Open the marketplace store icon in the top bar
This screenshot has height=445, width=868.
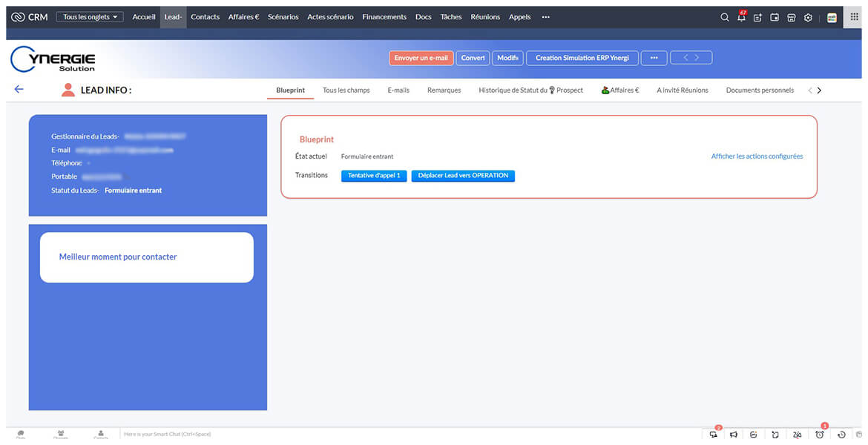click(792, 17)
